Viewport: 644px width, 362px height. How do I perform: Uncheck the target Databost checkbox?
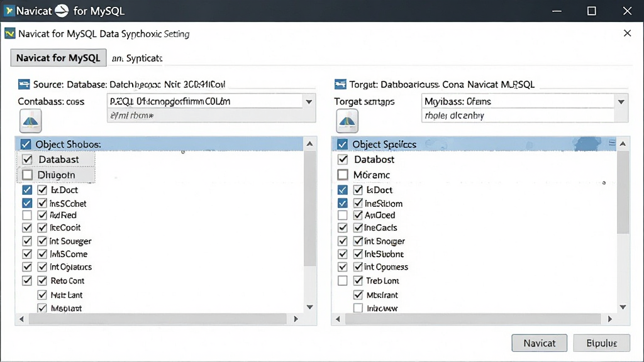pos(343,159)
